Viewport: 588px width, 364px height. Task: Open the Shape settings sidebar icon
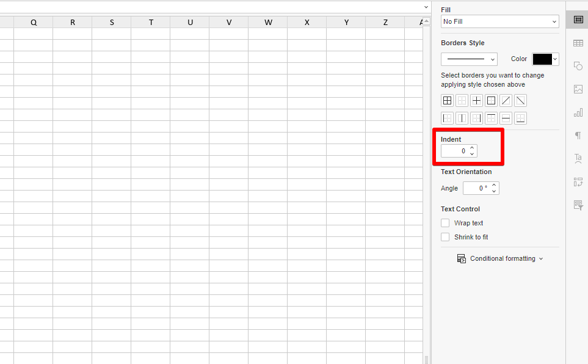578,66
